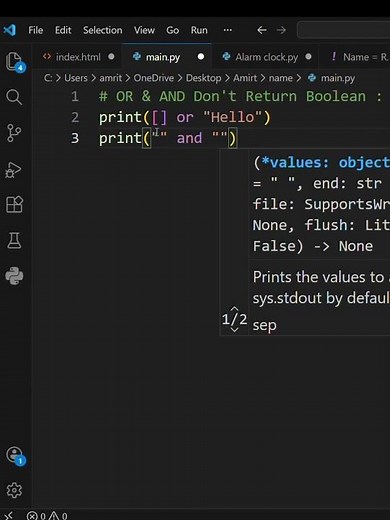Expand the hidden menus ellipsis

coord(228,30)
